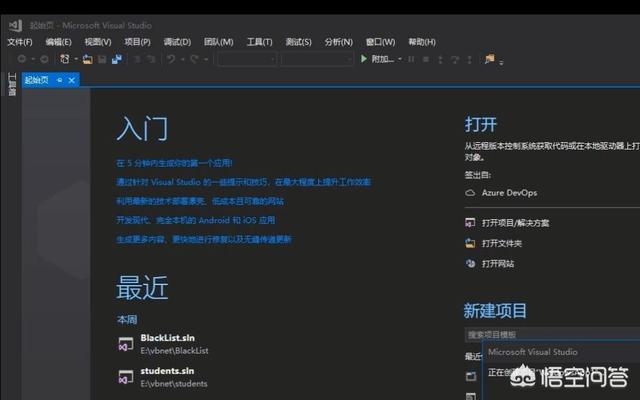Screen dimensions: 640x400
Task: Click the Navigate Forward toolbar icon
Action: click(x=44, y=59)
